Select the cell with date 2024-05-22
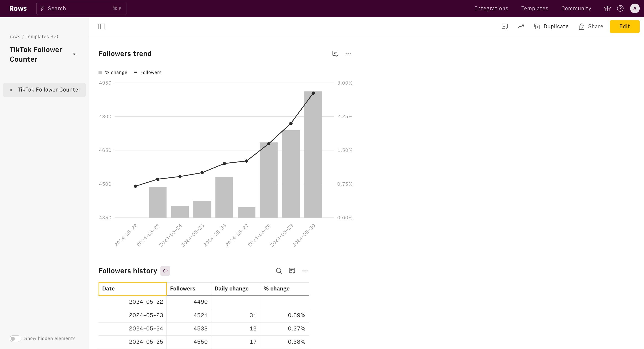This screenshot has width=644, height=349. (x=132, y=302)
